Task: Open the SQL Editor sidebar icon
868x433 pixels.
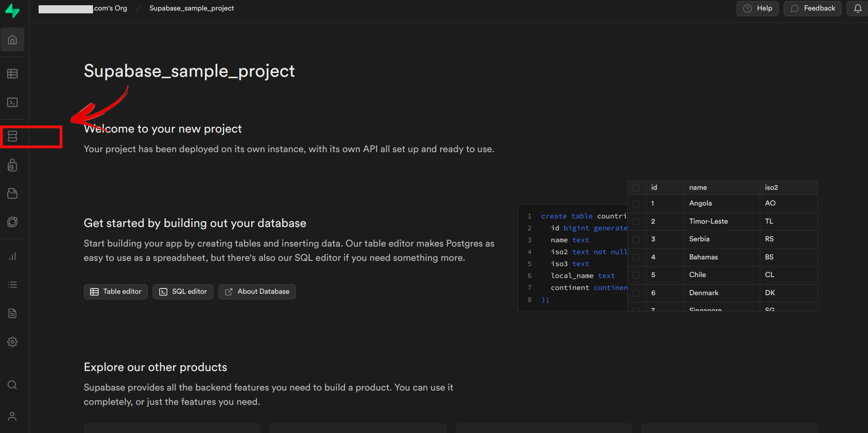Action: point(12,103)
